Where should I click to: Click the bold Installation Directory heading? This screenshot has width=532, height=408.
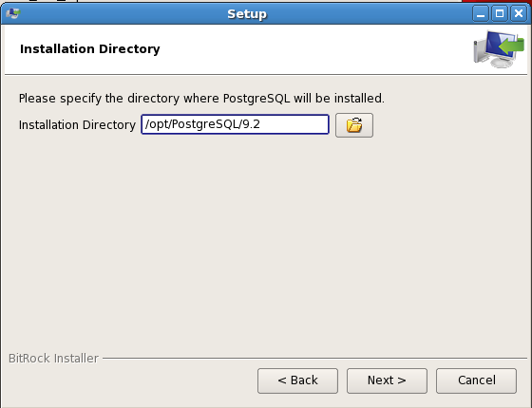coord(90,49)
